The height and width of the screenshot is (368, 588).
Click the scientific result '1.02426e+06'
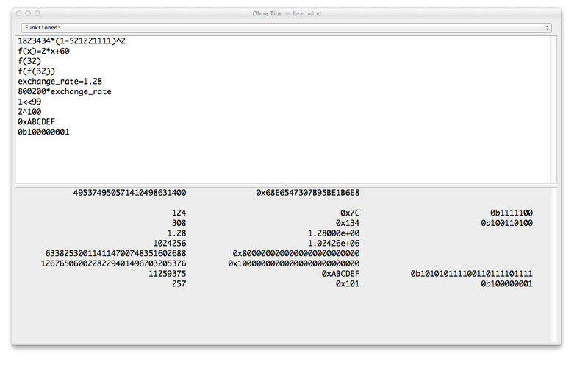(334, 244)
